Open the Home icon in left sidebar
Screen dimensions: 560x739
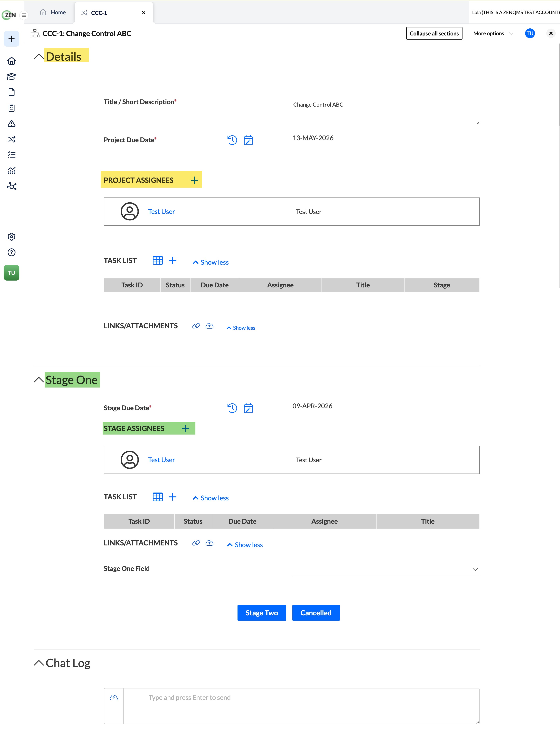11,61
